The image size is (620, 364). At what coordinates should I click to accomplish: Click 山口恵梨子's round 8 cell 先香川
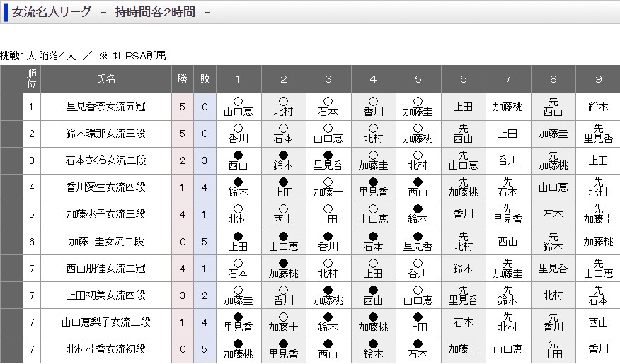point(553,322)
